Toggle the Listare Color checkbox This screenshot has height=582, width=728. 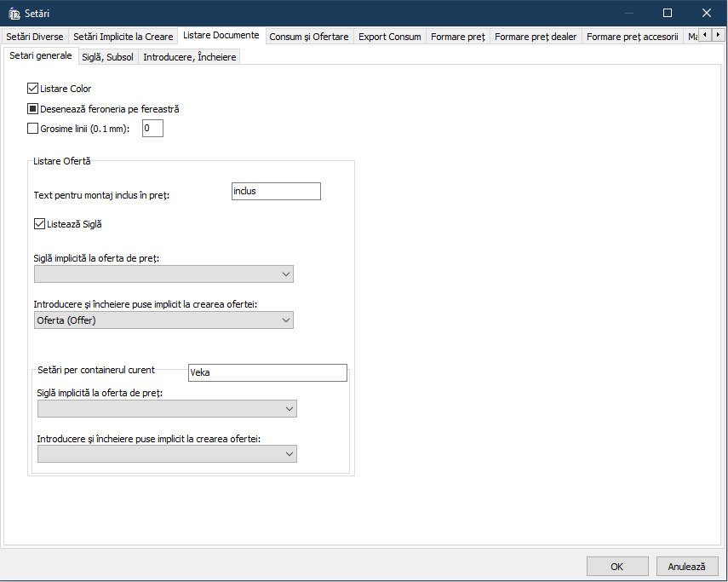point(33,89)
